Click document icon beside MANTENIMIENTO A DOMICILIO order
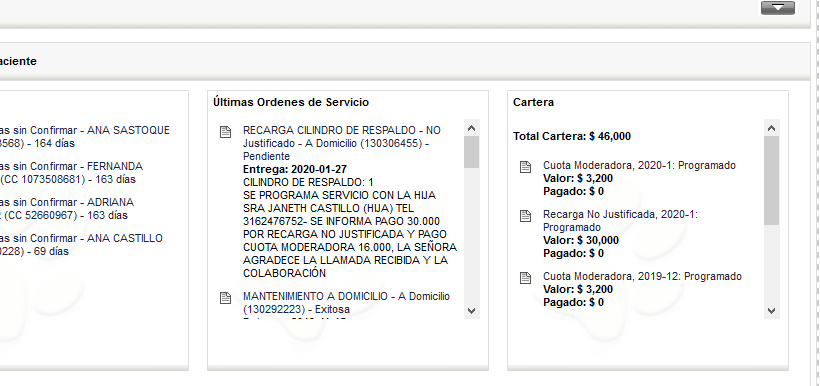 225,298
